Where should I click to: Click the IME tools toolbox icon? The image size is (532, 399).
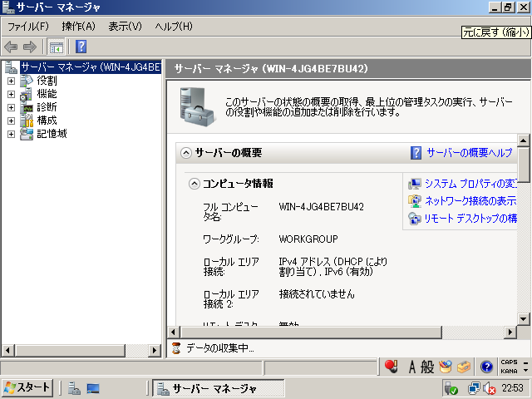(464, 367)
